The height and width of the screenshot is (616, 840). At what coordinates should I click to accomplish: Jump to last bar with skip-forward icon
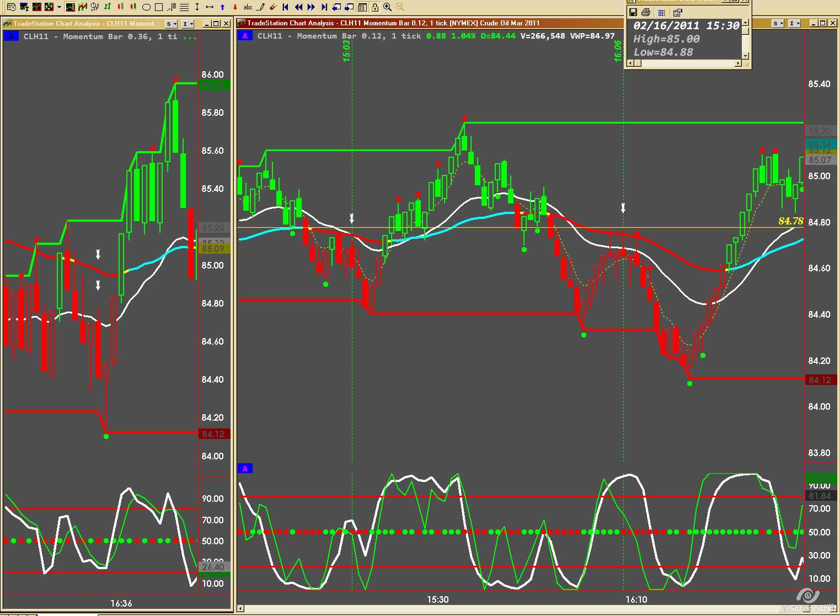tap(324, 7)
